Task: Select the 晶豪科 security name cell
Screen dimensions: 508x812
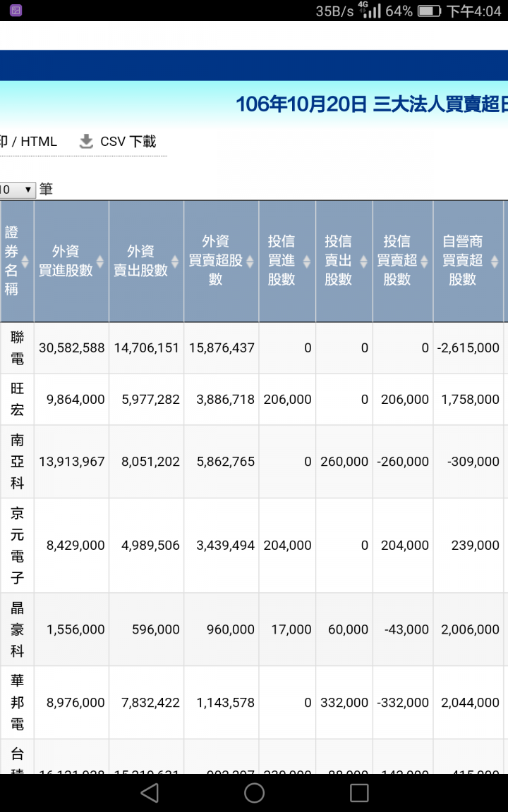Action: coord(17,629)
